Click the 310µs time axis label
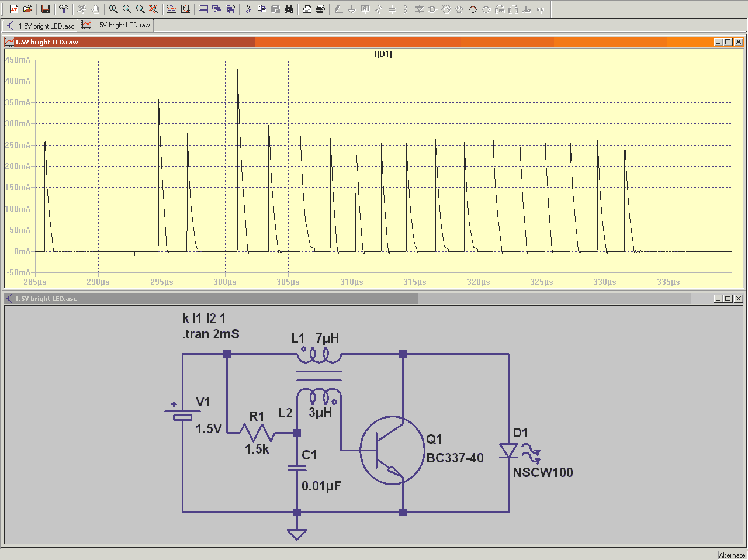748x560 pixels. coord(352,282)
